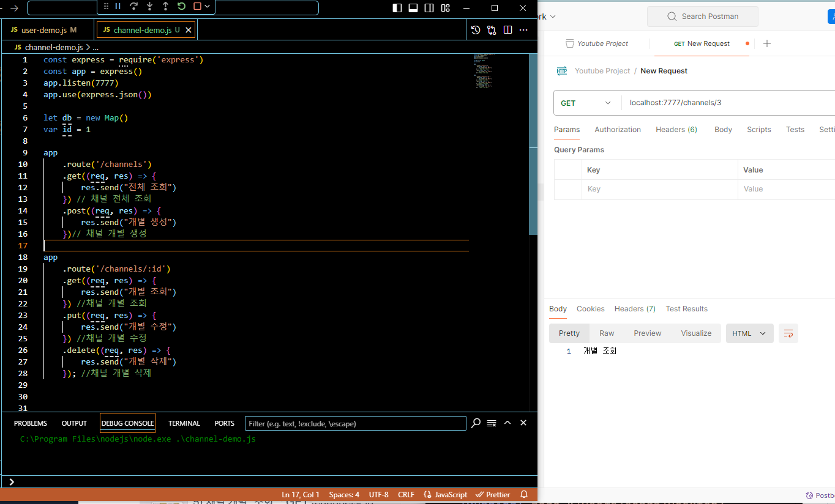Image resolution: width=835 pixels, height=504 pixels.
Task: Open the request Body tab in Postman
Action: [724, 130]
